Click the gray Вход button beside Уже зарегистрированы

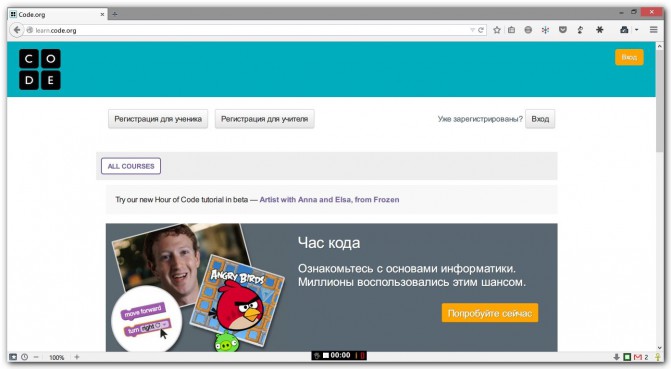pos(540,119)
